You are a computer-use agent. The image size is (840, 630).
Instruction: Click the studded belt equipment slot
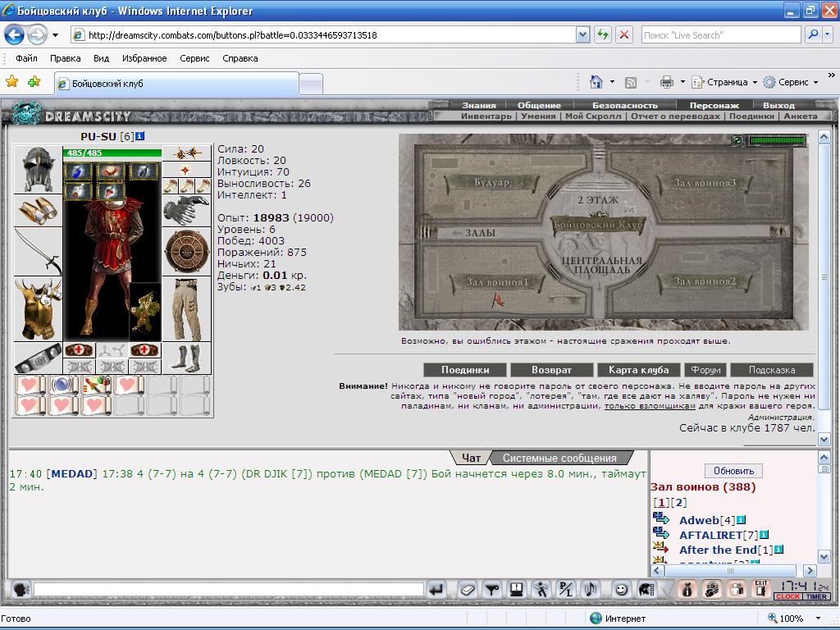(38, 358)
